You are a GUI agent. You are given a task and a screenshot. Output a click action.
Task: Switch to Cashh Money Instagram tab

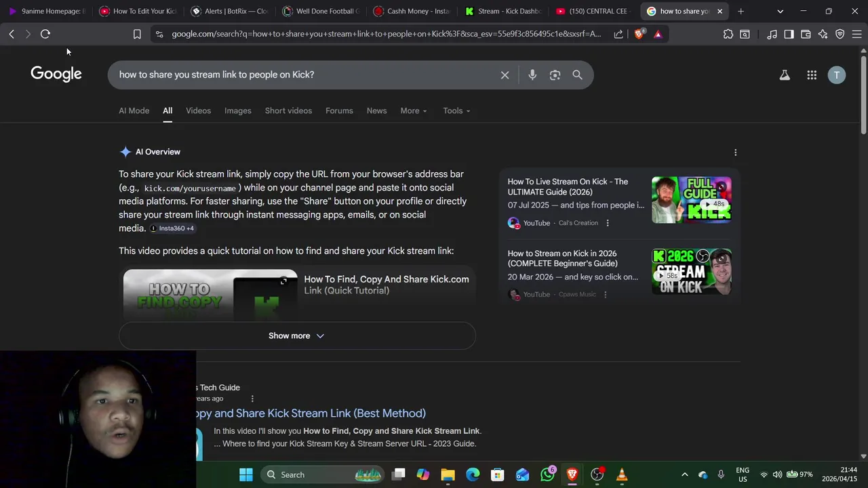(x=412, y=11)
